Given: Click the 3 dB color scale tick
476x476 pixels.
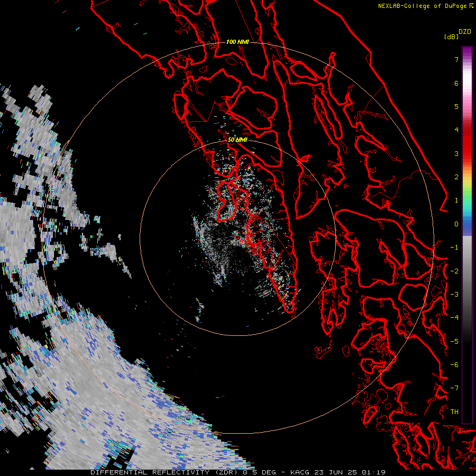Looking at the screenshot, I should pos(456,153).
